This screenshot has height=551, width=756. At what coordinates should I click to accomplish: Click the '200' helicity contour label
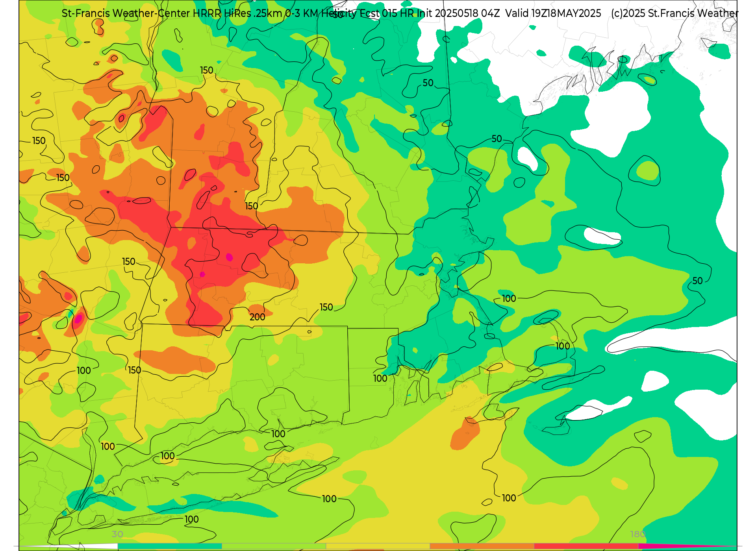[x=258, y=317]
